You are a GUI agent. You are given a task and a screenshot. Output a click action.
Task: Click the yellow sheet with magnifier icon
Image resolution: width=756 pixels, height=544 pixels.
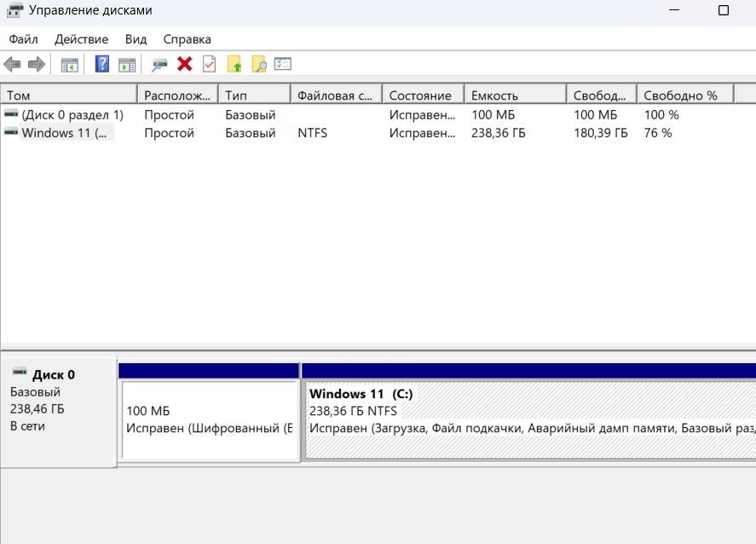pyautogui.click(x=259, y=64)
